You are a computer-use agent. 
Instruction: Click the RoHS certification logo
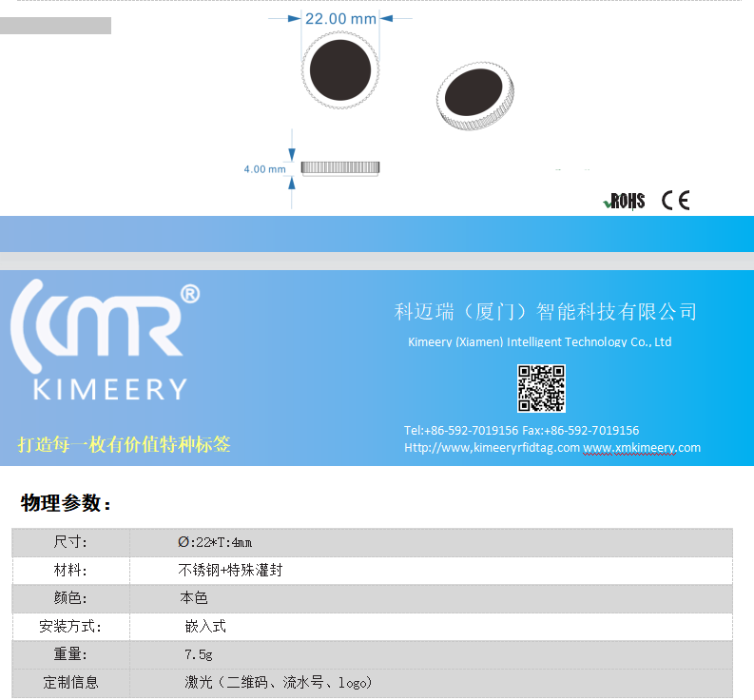click(625, 201)
